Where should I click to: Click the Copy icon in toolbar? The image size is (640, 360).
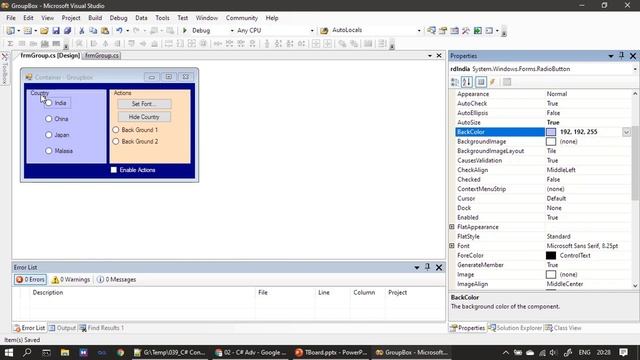point(93,31)
